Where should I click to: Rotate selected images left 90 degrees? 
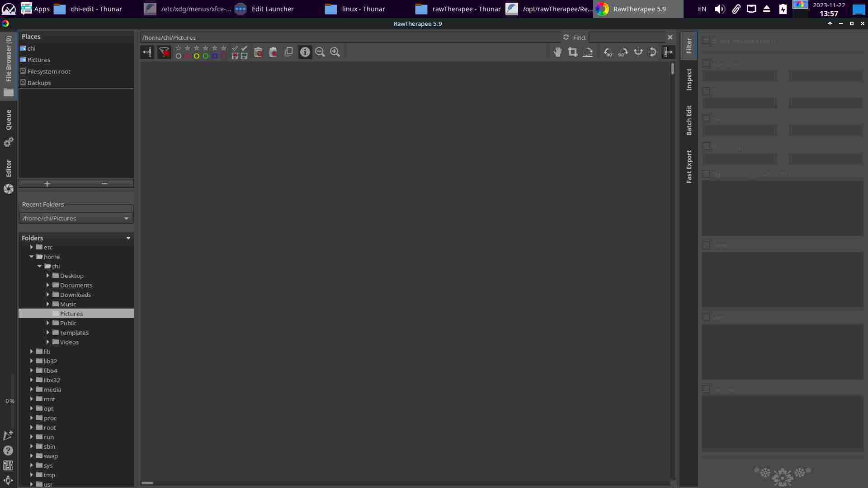click(x=609, y=52)
